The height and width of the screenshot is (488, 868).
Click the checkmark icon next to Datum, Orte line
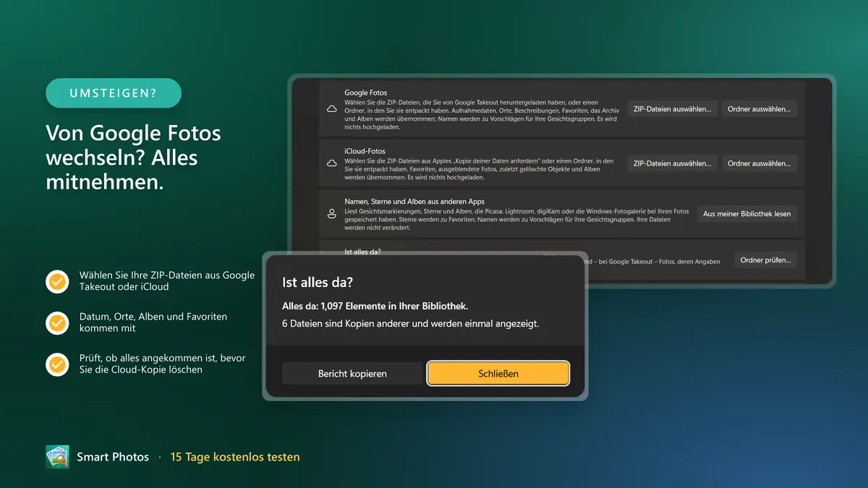coord(57,322)
